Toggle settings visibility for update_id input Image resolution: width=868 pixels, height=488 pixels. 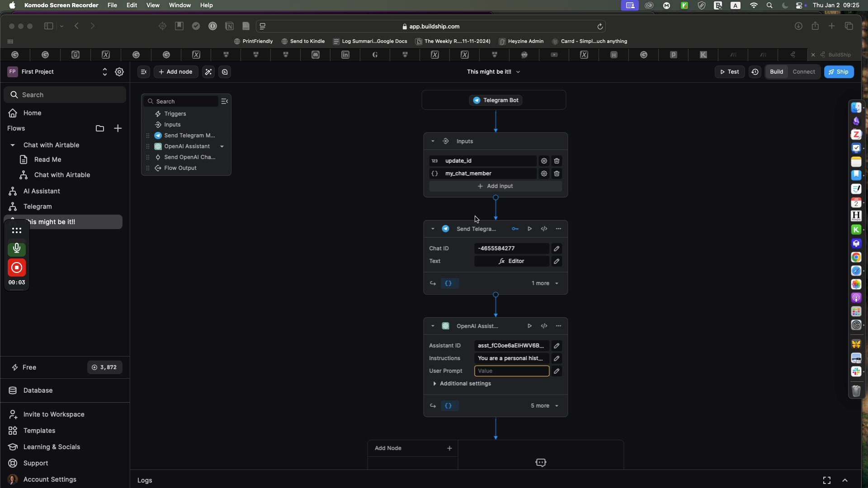[544, 161]
